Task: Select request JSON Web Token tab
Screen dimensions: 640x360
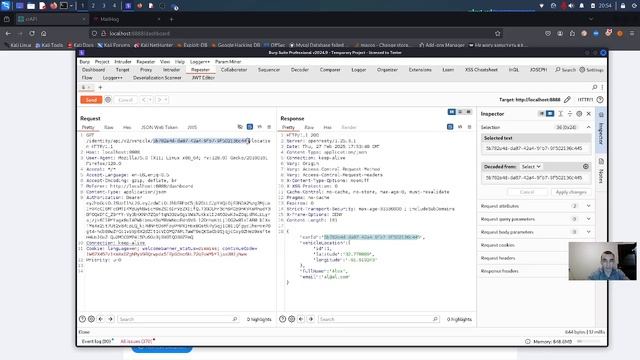Action: (159, 127)
